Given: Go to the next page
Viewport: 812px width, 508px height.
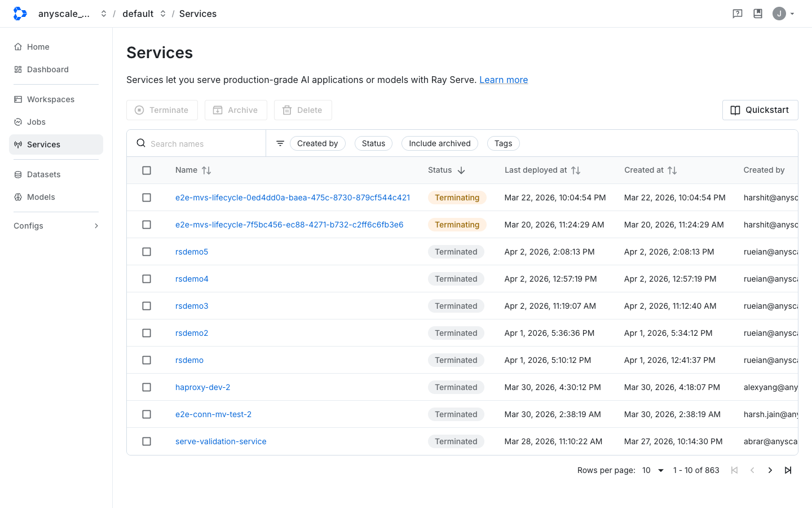Looking at the screenshot, I should [770, 470].
